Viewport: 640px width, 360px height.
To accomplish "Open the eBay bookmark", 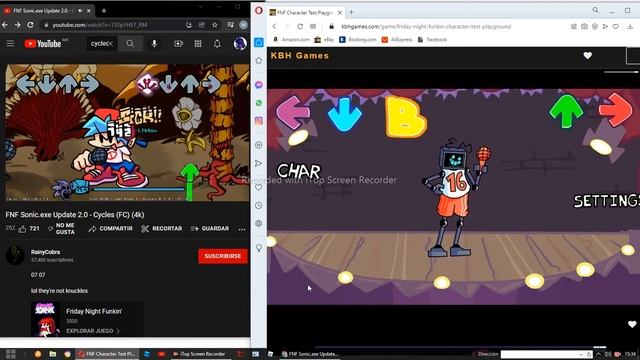I will [324, 40].
